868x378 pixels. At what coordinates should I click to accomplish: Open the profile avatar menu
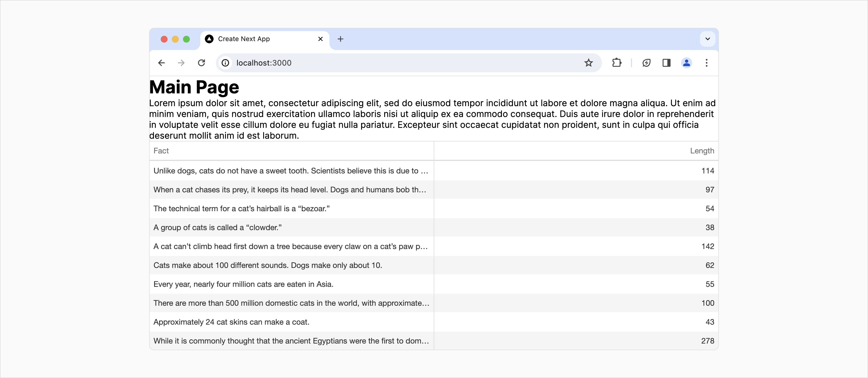(686, 63)
